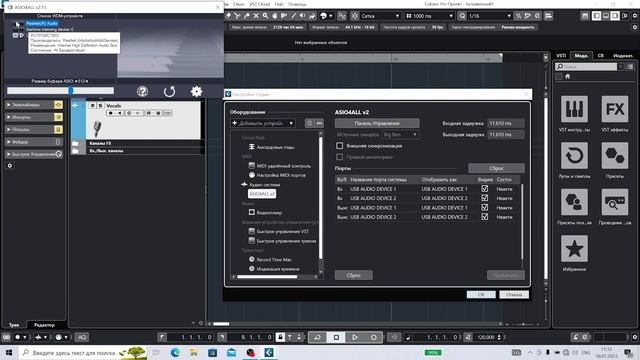The width and height of the screenshot is (640, 360).
Task: Open the Hub menu
Action: tap(279, 4)
